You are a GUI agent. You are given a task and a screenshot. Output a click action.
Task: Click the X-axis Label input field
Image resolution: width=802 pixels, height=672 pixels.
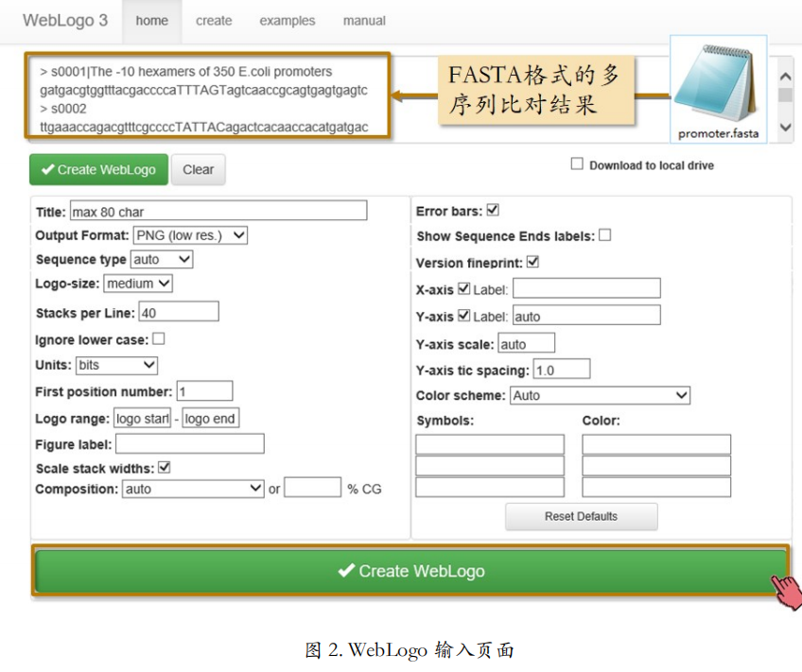[586, 288]
